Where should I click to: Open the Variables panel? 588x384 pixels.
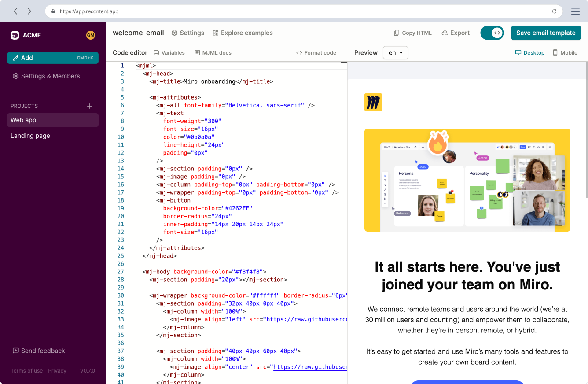(x=169, y=53)
